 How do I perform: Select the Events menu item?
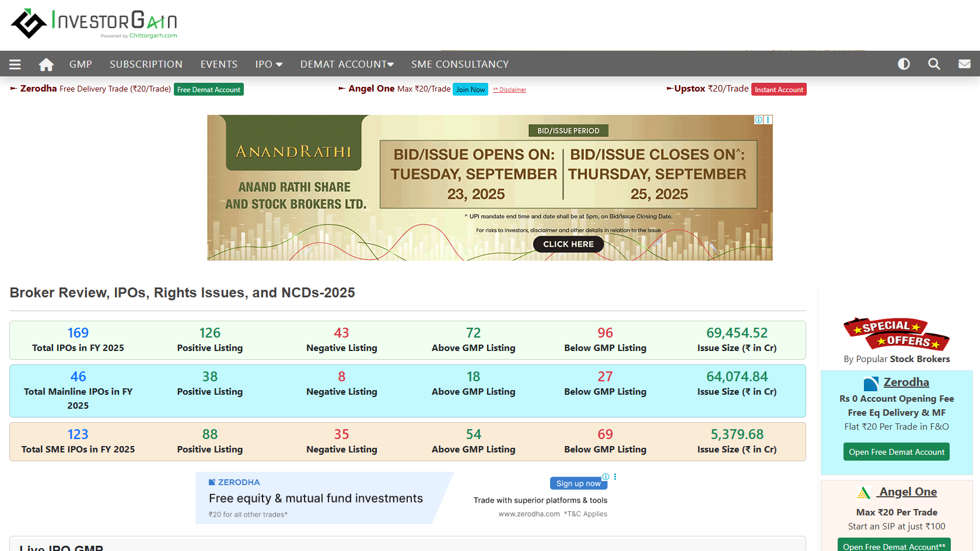pos(219,64)
